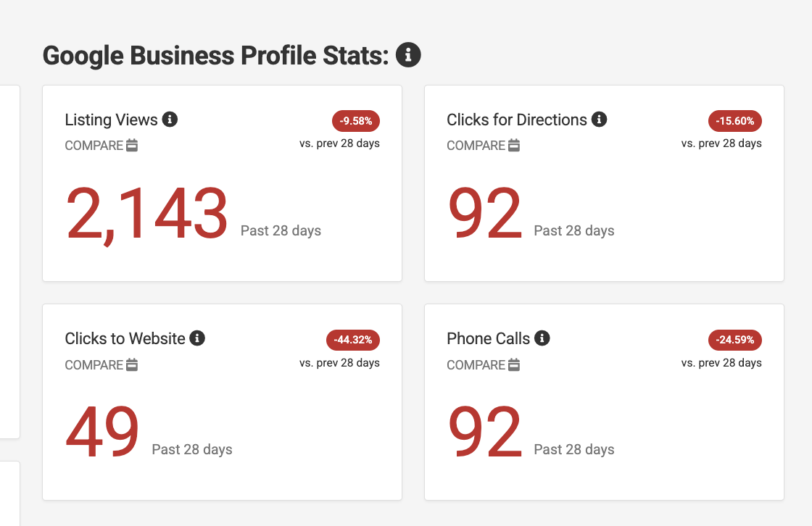
Task: Click COMPARE link in Phone Calls card
Action: [x=476, y=365]
